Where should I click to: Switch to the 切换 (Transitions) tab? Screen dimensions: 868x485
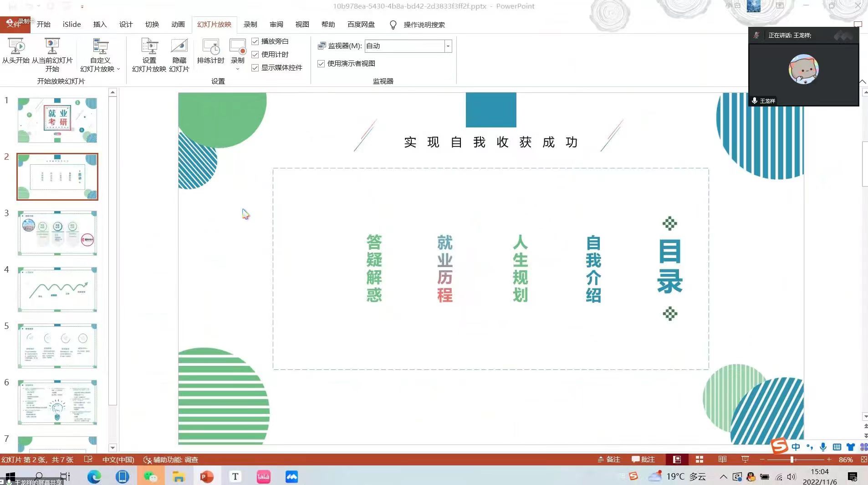(152, 25)
